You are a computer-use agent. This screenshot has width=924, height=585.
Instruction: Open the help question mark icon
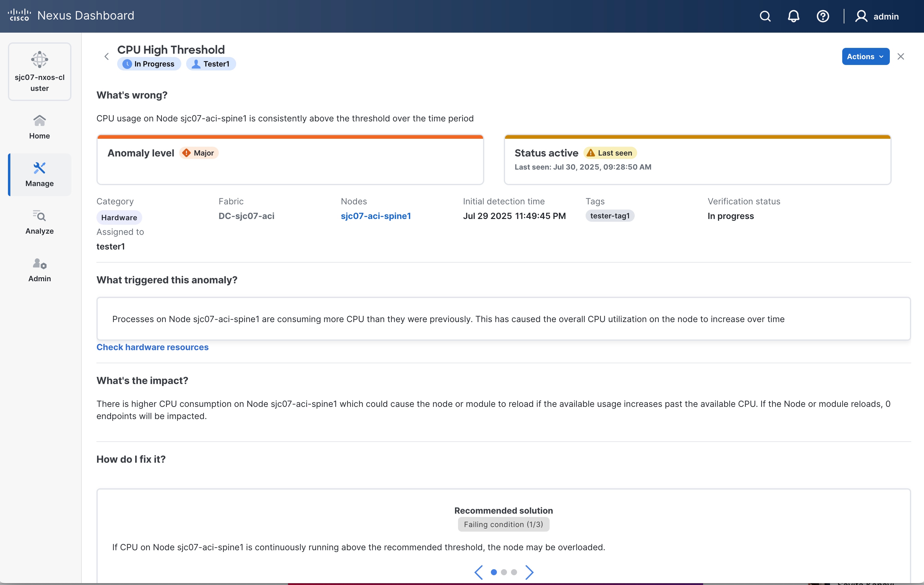823,16
